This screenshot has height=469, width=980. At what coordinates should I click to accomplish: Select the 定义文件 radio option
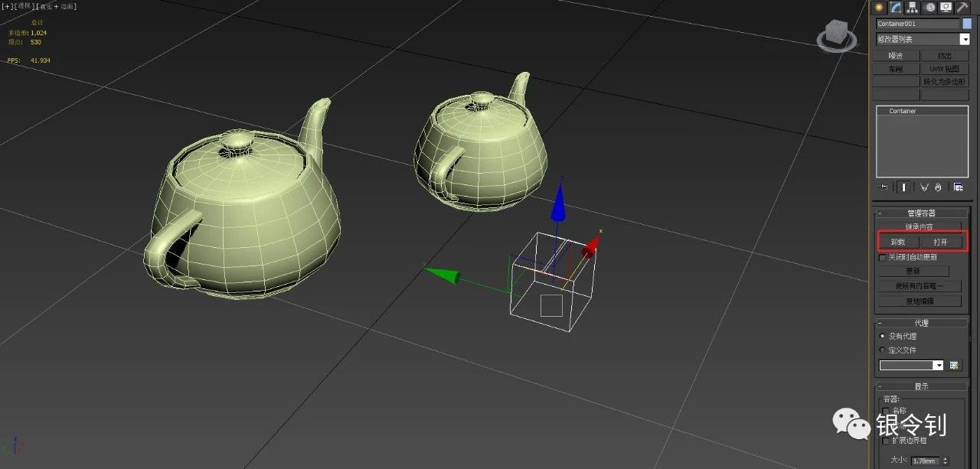[883, 350]
